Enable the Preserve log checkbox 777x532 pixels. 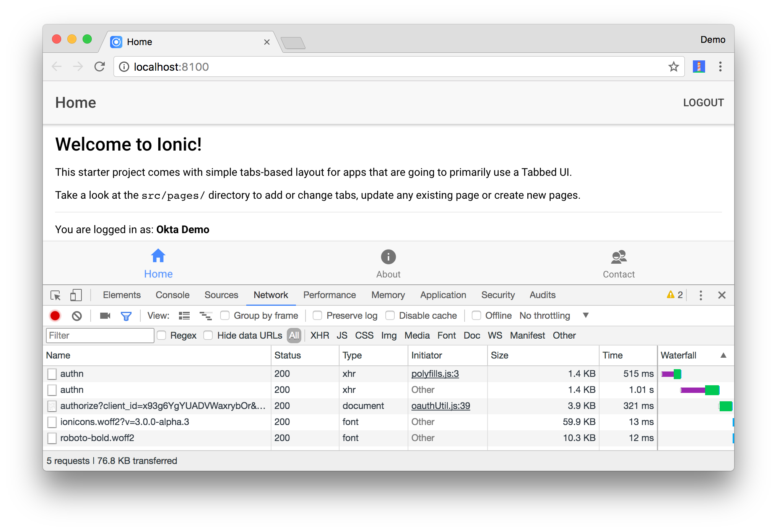click(317, 316)
